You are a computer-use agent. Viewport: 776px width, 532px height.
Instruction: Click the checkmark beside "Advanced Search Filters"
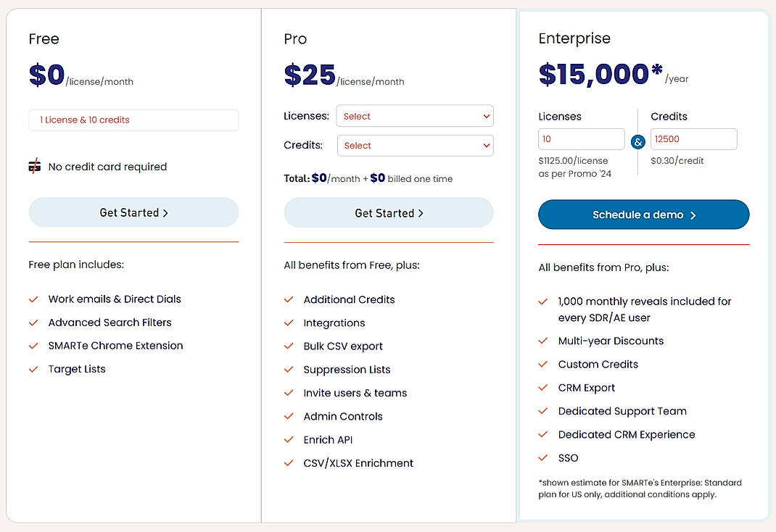click(x=33, y=322)
